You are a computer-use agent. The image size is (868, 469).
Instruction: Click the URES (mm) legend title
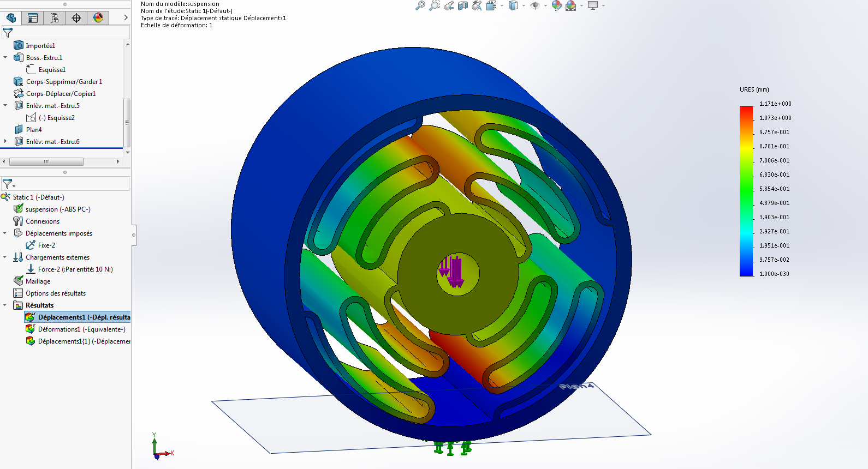(x=754, y=89)
